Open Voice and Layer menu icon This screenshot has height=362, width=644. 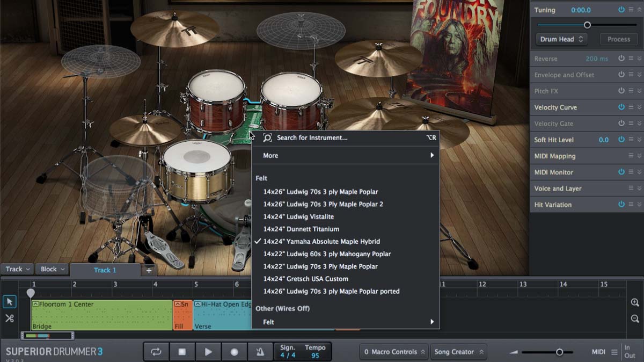coord(631,188)
